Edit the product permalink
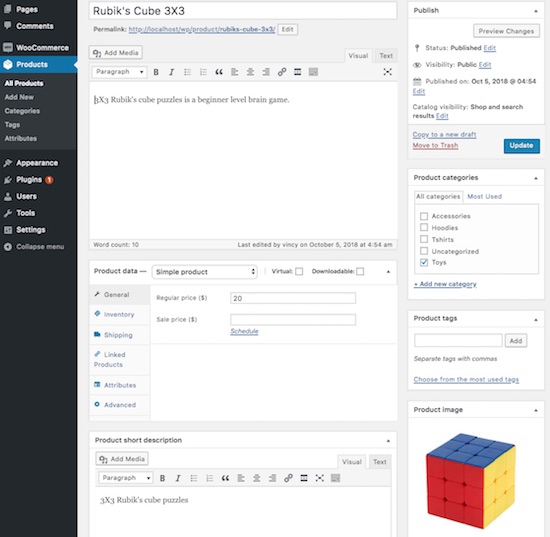This screenshot has width=550, height=537. click(x=288, y=29)
